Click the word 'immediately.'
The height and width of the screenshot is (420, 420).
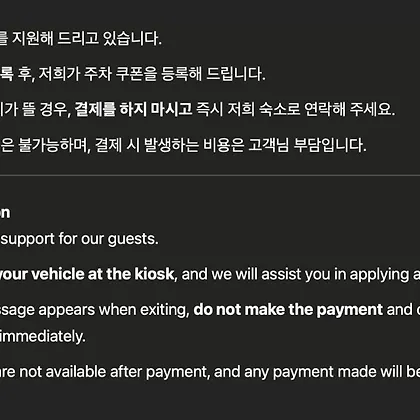pyautogui.click(x=43, y=336)
